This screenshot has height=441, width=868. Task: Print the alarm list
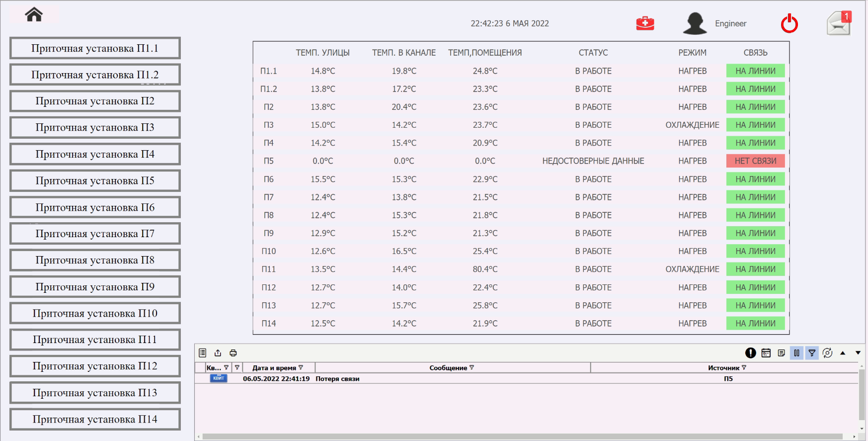[233, 353]
